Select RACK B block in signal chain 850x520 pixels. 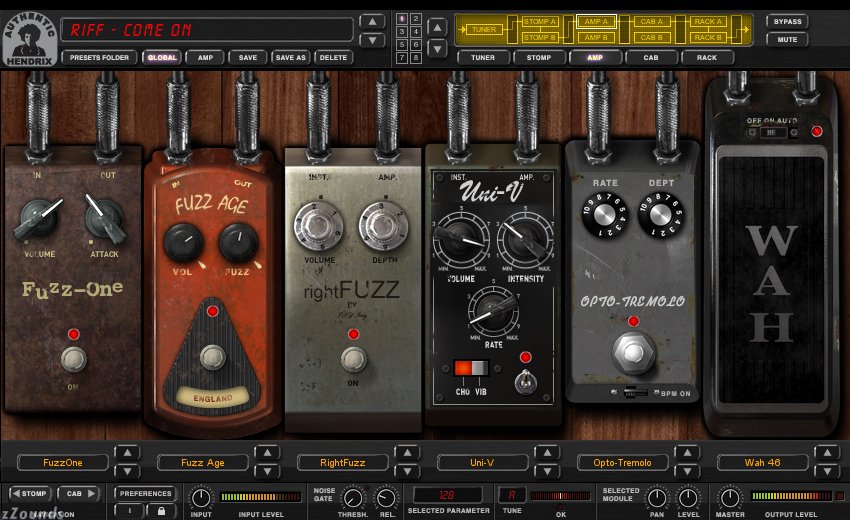708,37
